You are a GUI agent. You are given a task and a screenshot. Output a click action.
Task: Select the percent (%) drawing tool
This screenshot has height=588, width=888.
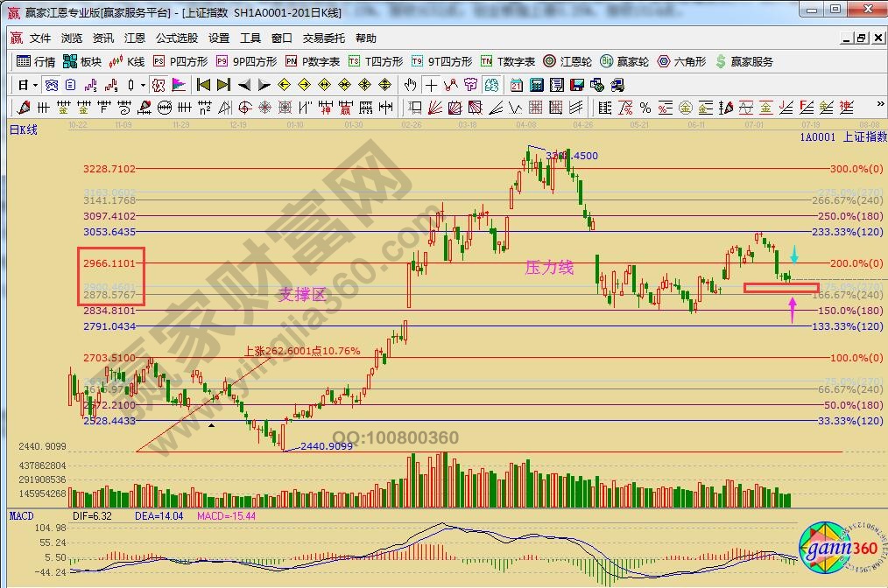tap(645, 108)
